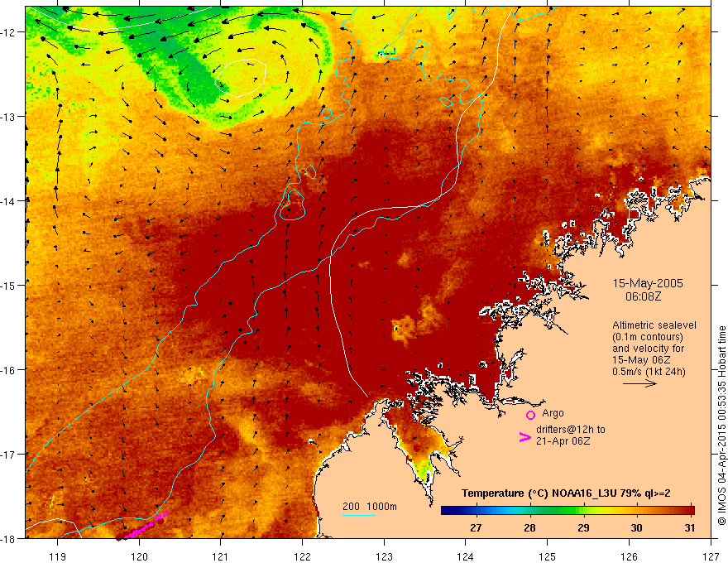
Task: Click the '06:08Z' time text
Action: (x=643, y=296)
